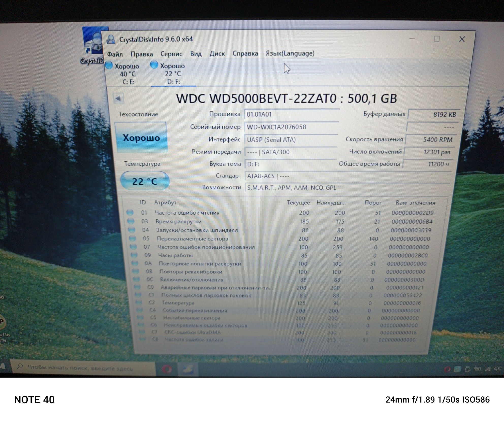Click status icon of Часы работы row

[134, 255]
